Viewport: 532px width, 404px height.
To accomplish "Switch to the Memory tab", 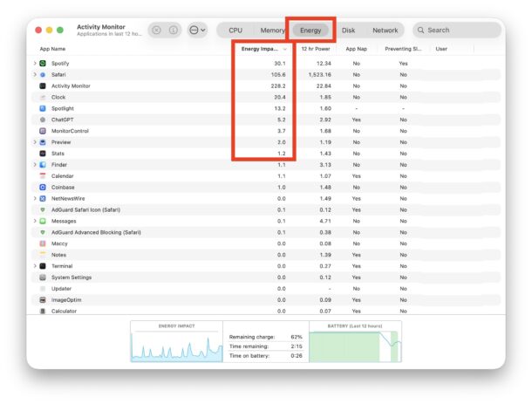I will pos(272,30).
